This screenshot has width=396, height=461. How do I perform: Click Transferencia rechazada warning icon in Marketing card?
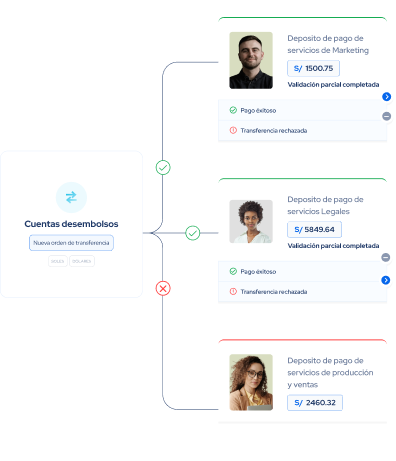click(233, 130)
